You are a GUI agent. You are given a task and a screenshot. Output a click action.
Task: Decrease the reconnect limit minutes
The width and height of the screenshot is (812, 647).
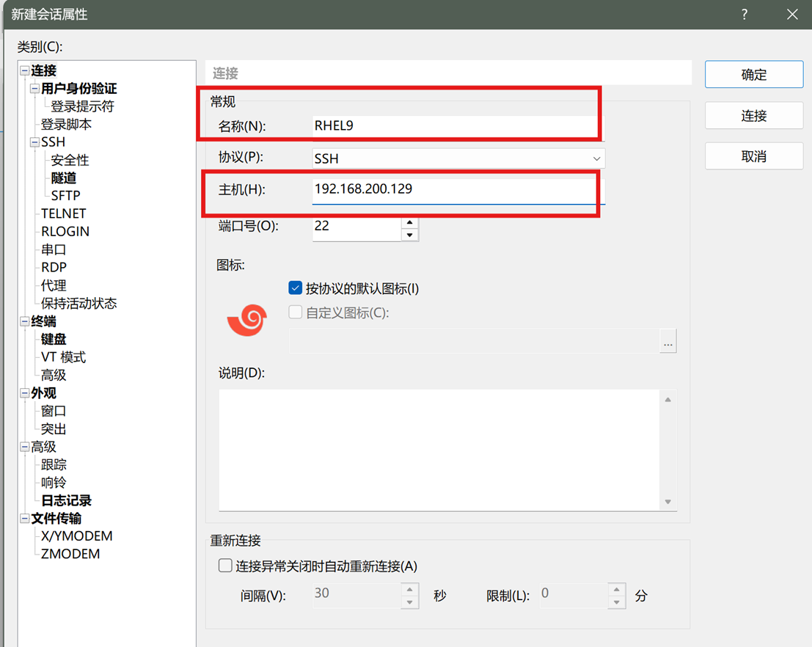(616, 602)
